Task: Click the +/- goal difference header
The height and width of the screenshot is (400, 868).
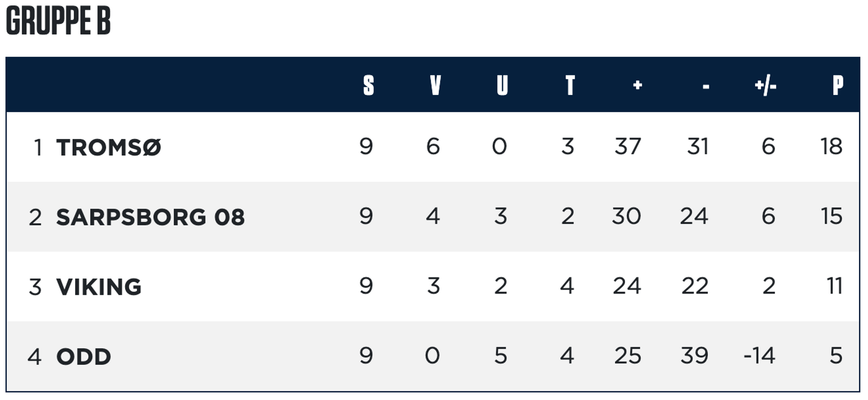Action: pyautogui.click(x=766, y=86)
